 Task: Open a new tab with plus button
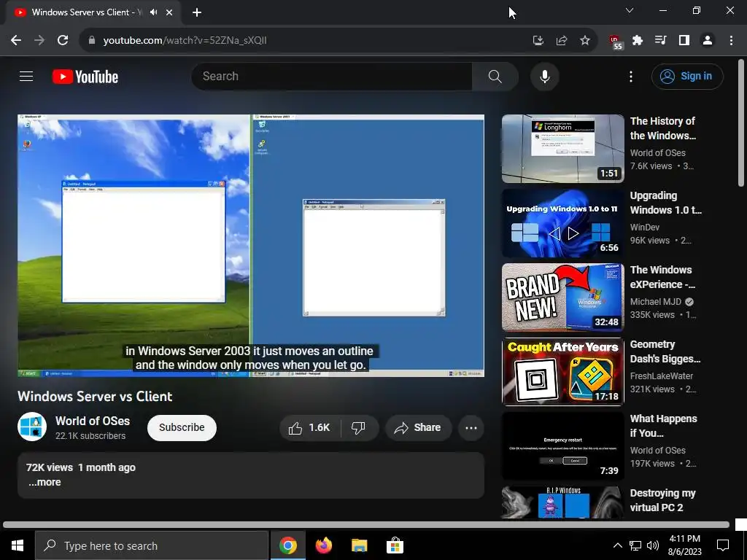pos(197,13)
